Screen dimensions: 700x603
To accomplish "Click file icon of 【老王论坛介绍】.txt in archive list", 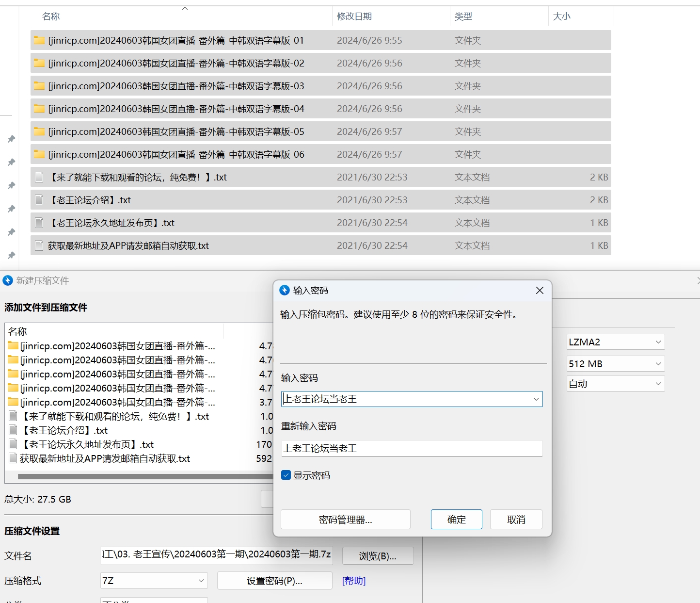I will coord(13,430).
